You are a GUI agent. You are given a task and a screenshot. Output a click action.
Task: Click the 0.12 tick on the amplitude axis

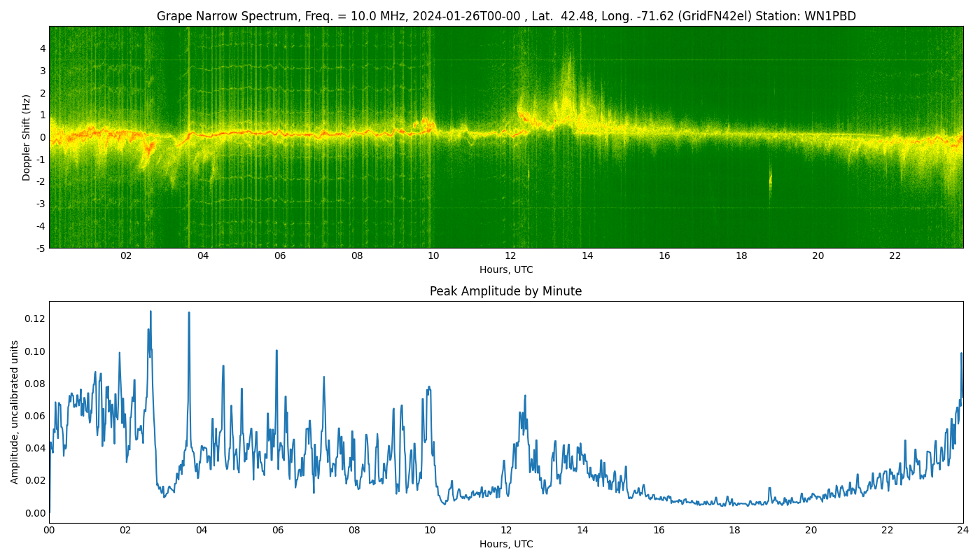click(x=35, y=318)
